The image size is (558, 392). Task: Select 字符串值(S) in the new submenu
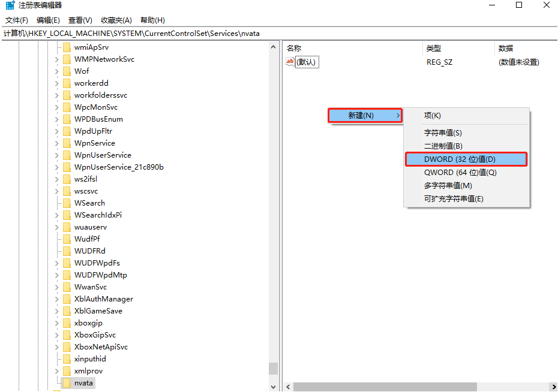point(443,132)
